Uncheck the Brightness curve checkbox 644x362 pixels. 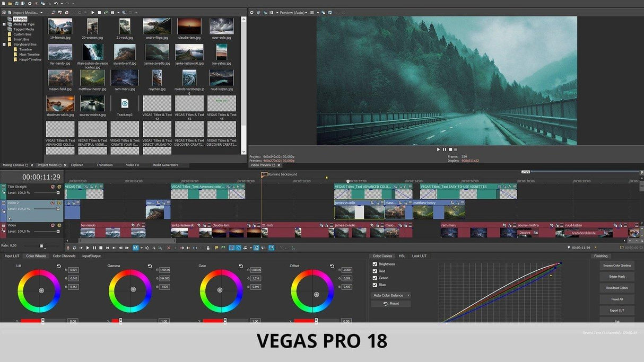375,264
